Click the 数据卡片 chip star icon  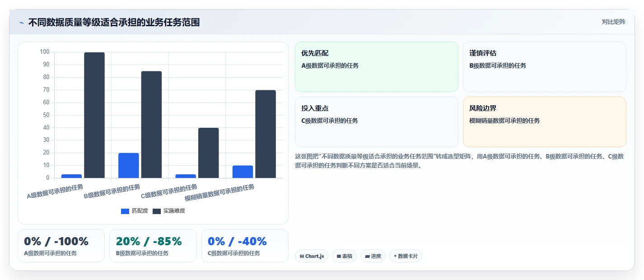tap(395, 256)
